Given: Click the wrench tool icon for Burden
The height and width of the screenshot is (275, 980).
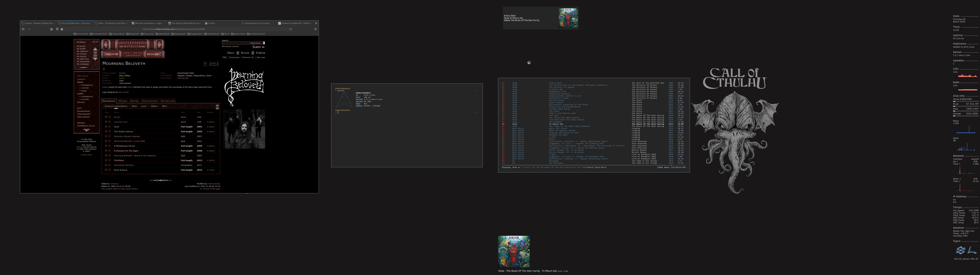Looking at the screenshot, I should pos(106,117).
